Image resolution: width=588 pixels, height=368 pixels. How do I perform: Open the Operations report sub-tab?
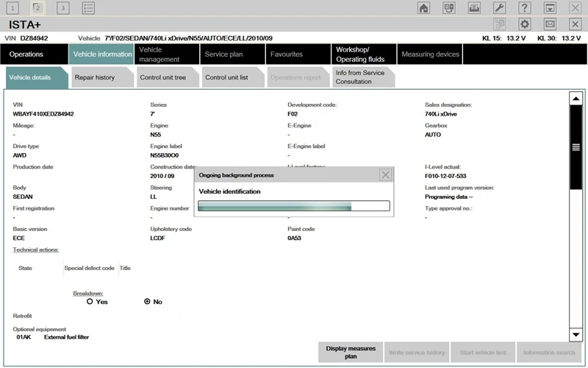click(298, 77)
